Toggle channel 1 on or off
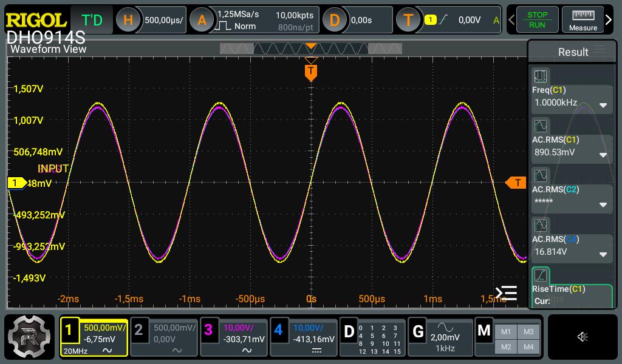Screen dimensions: 622x364 (x=69, y=330)
